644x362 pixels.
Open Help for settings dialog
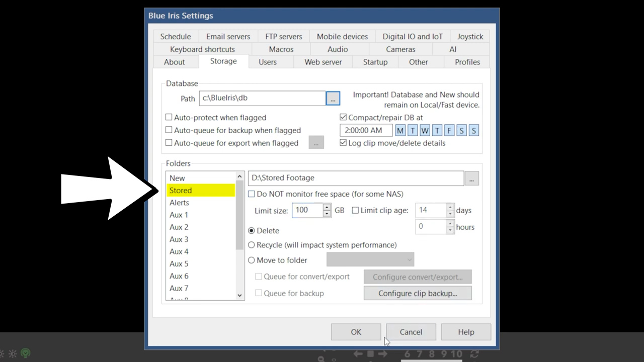pos(466,332)
